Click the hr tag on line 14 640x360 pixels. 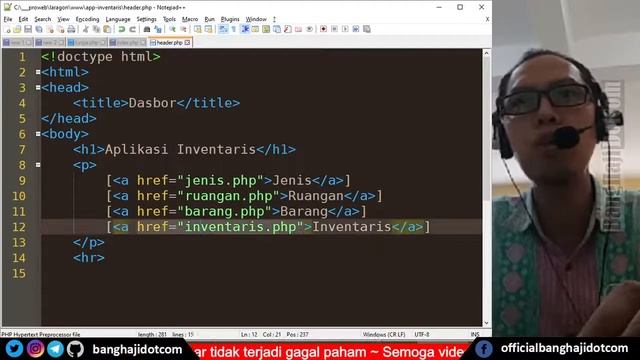[89, 258]
